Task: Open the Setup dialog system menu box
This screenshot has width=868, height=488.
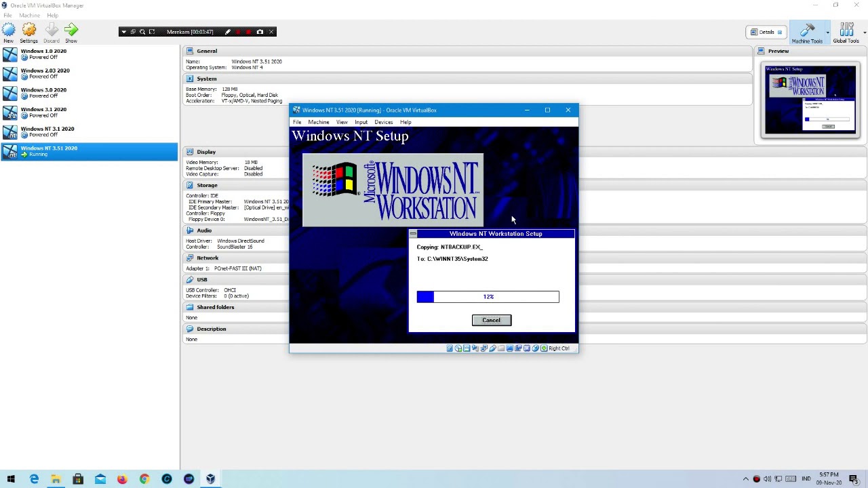Action: [x=413, y=234]
